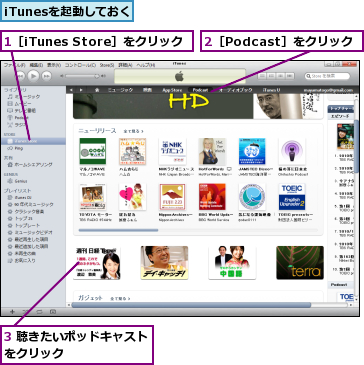Viewport: 364px width, 365px height.
Task: Open the BBC World Update podcast artwork
Action: click(x=212, y=197)
